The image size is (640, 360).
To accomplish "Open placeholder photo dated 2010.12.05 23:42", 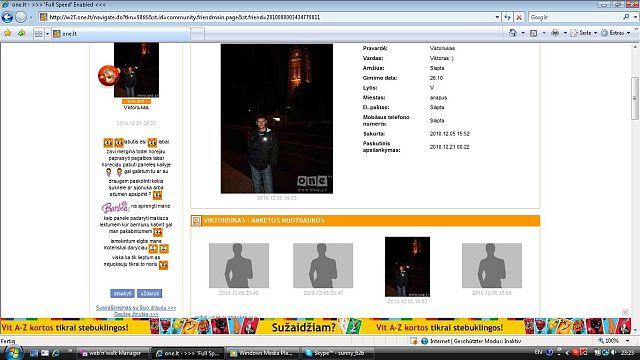I will tap(239, 265).
